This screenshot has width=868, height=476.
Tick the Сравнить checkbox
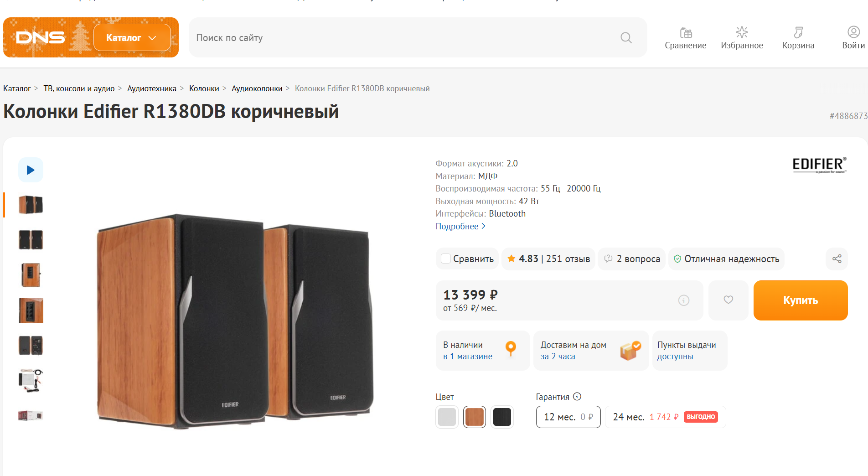click(446, 259)
